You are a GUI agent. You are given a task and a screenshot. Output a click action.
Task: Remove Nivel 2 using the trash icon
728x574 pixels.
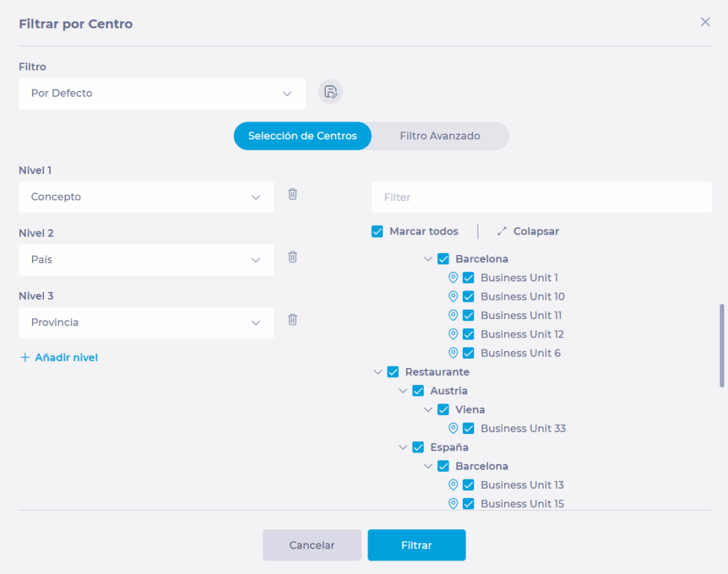292,257
